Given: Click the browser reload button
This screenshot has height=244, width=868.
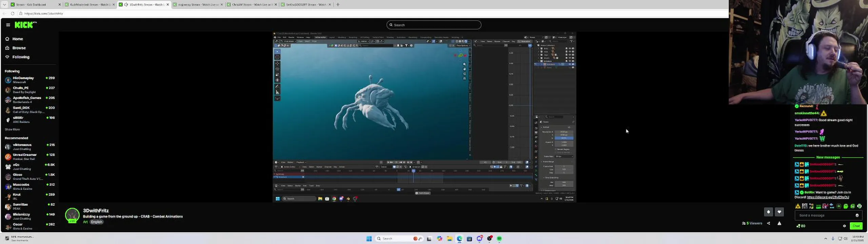Looking at the screenshot, I should pyautogui.click(x=13, y=14).
